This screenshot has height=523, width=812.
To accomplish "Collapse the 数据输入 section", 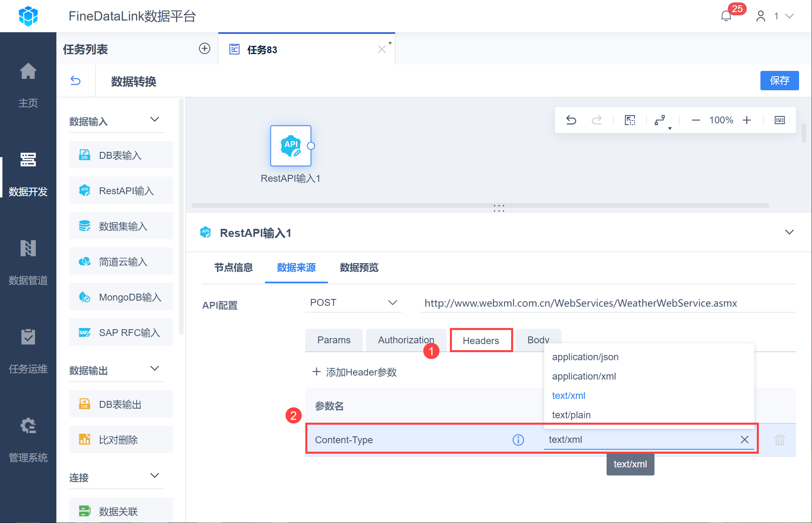I will [155, 120].
